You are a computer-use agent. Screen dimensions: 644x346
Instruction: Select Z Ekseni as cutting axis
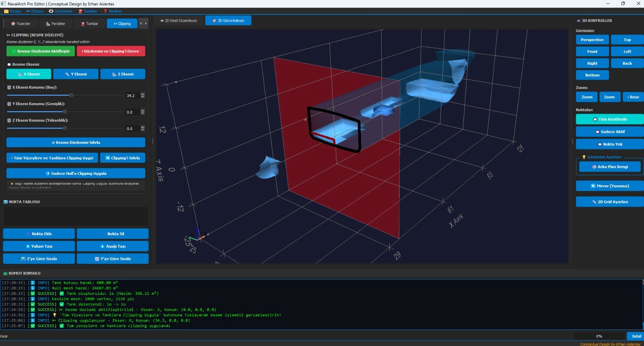pos(123,74)
